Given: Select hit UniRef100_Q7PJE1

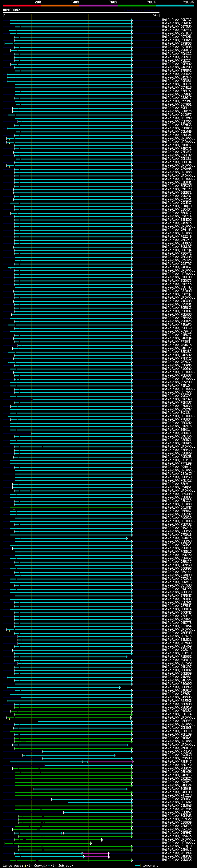Looking at the screenshot, I should click(177, 152).
